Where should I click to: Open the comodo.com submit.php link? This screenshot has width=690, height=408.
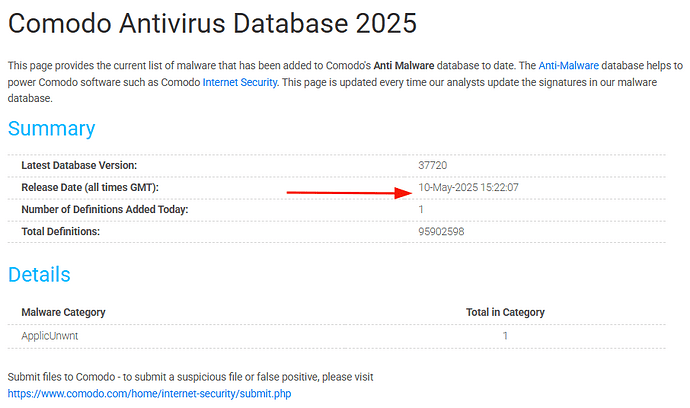149,393
